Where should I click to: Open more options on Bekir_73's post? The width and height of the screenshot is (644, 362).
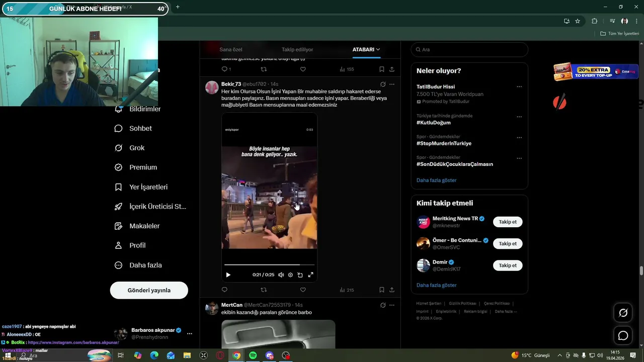coord(392,84)
